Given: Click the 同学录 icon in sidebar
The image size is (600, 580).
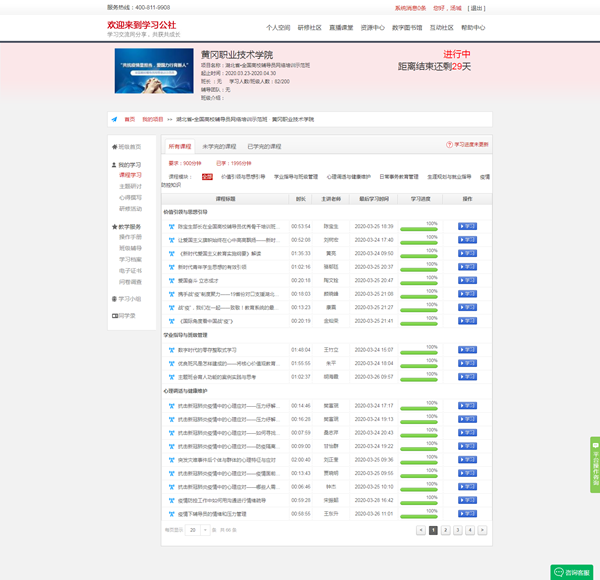Looking at the screenshot, I should (113, 315).
